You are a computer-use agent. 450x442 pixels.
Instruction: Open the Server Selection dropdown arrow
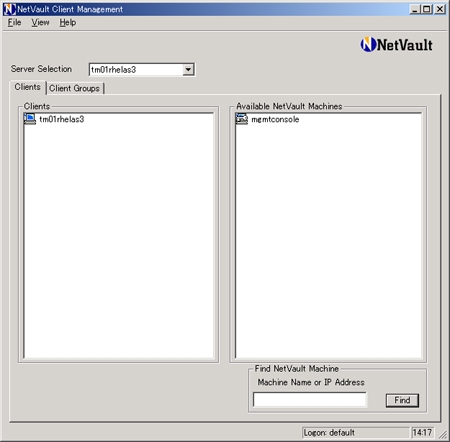coord(188,69)
